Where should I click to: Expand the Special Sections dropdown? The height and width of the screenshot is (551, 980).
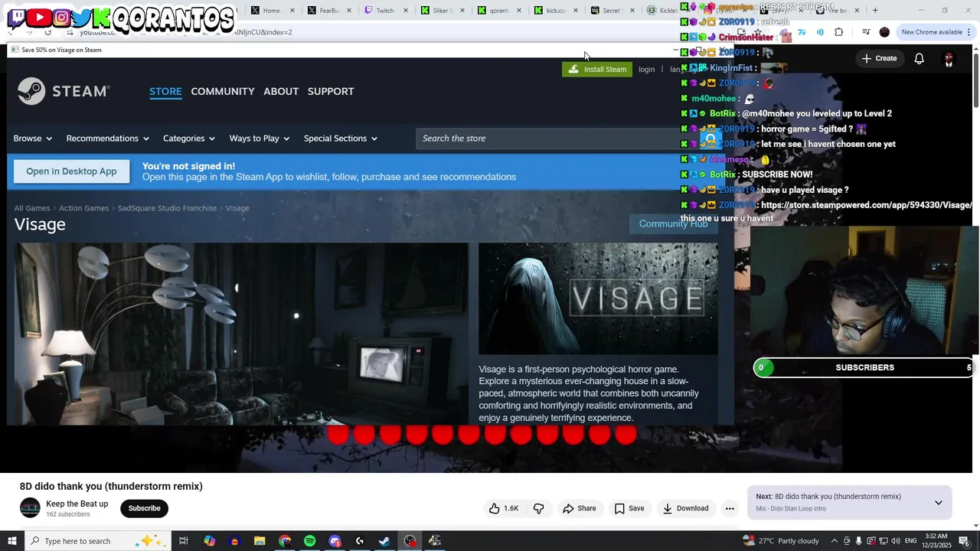click(341, 139)
